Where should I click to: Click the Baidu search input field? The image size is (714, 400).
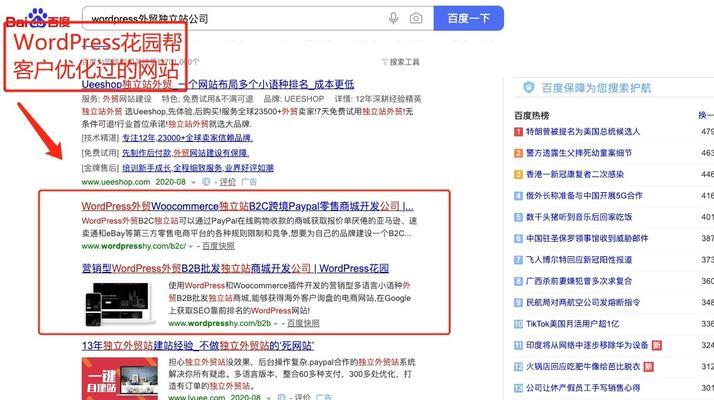pos(258,18)
